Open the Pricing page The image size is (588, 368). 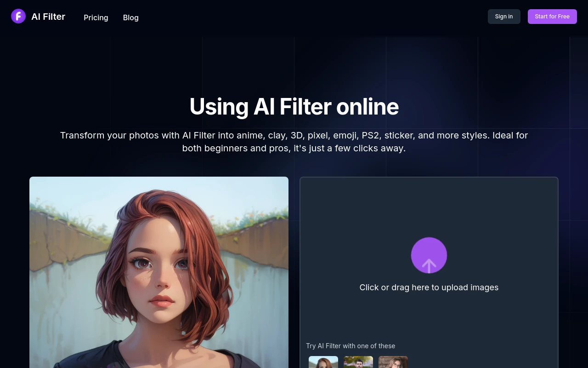pyautogui.click(x=96, y=17)
